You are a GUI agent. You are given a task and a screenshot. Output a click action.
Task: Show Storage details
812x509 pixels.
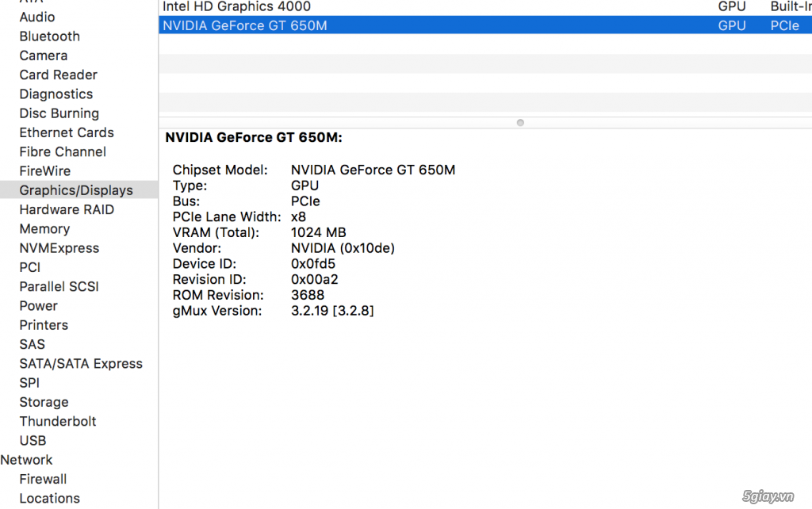(x=44, y=402)
